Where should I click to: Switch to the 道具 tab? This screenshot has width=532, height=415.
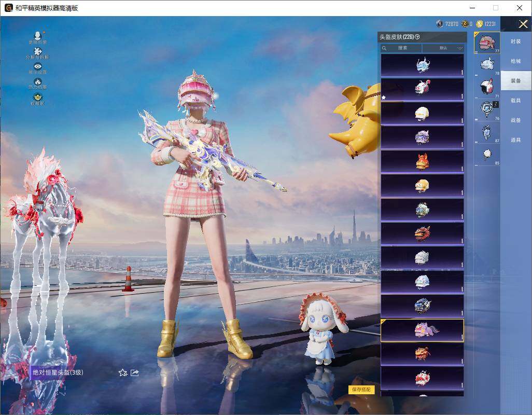point(516,140)
